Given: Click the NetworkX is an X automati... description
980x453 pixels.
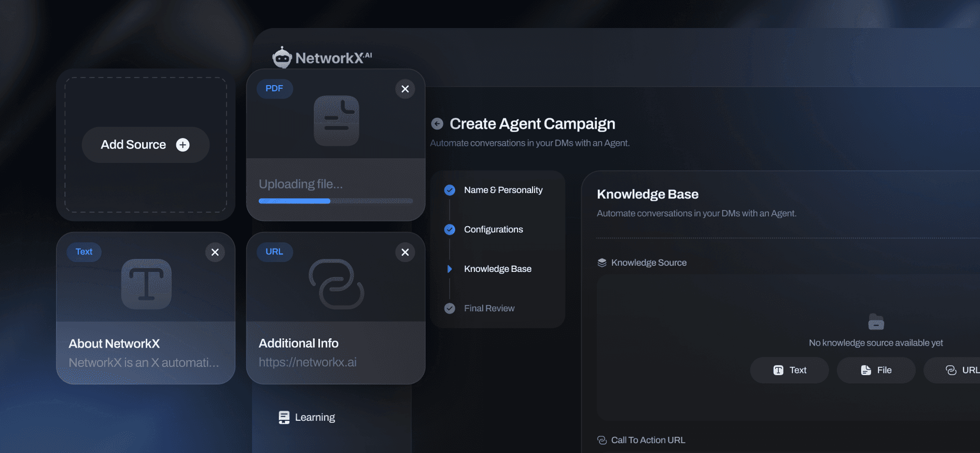Looking at the screenshot, I should pyautogui.click(x=144, y=362).
